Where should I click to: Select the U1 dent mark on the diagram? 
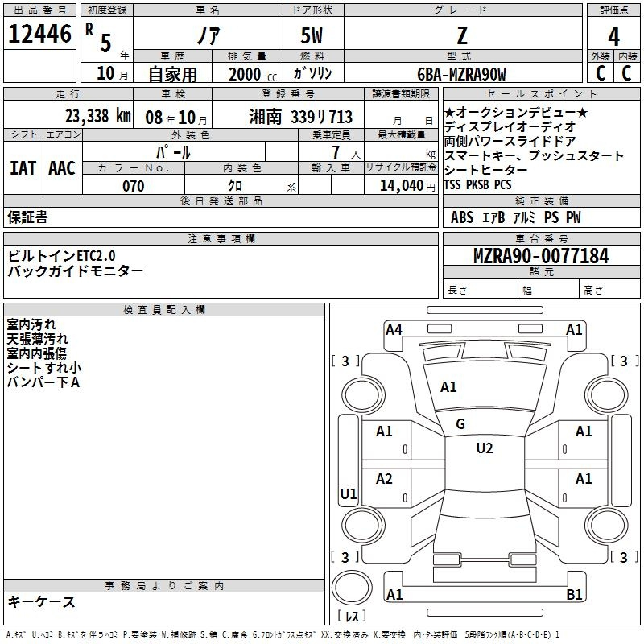(349, 494)
